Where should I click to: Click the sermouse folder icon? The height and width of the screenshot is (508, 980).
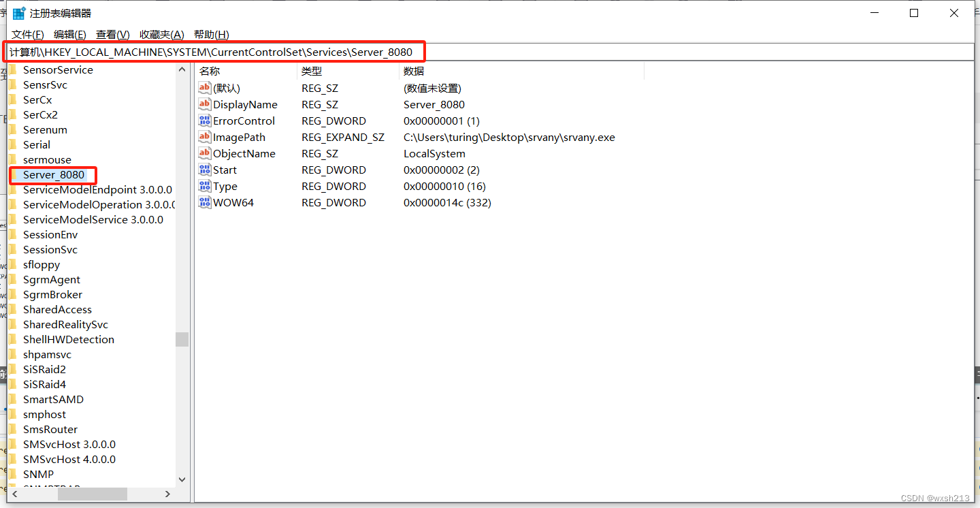tap(12, 159)
